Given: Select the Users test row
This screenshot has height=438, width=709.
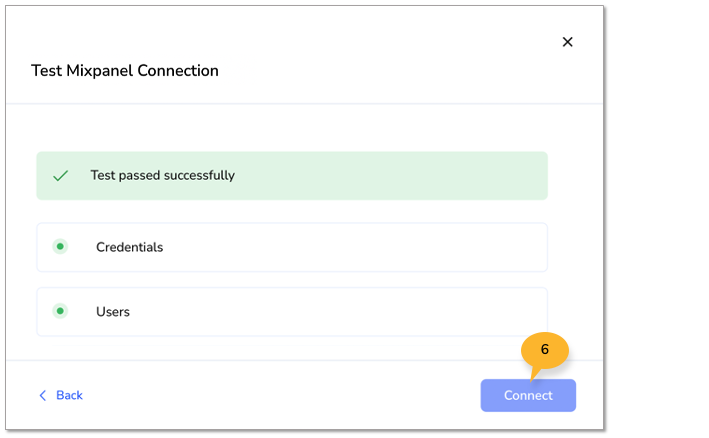Looking at the screenshot, I should [x=292, y=312].
